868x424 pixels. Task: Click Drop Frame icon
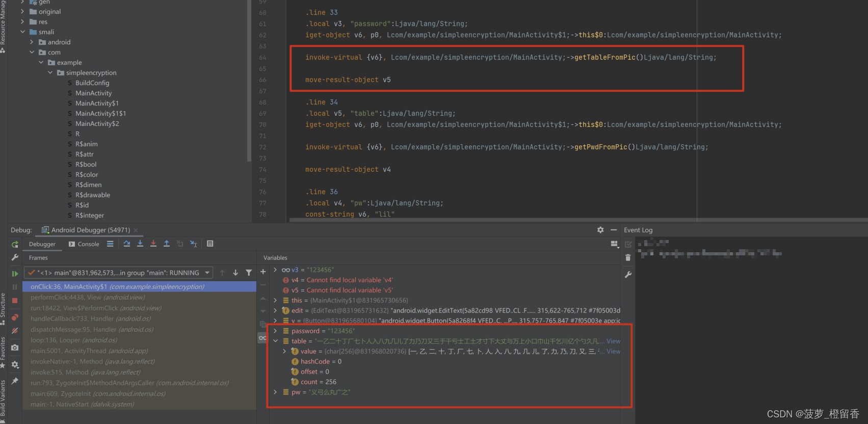pyautogui.click(x=180, y=244)
